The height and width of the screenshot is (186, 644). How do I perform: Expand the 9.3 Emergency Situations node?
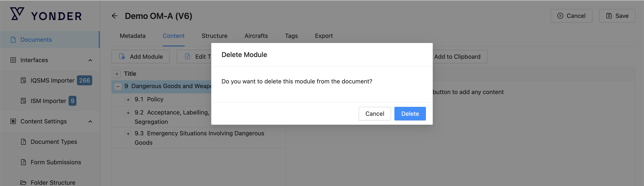128,134
